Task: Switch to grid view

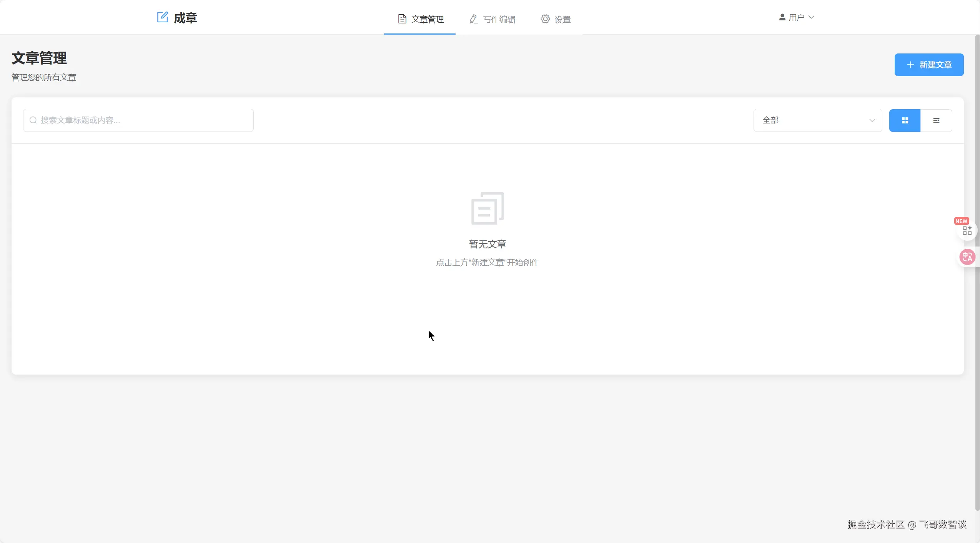Action: click(x=905, y=121)
